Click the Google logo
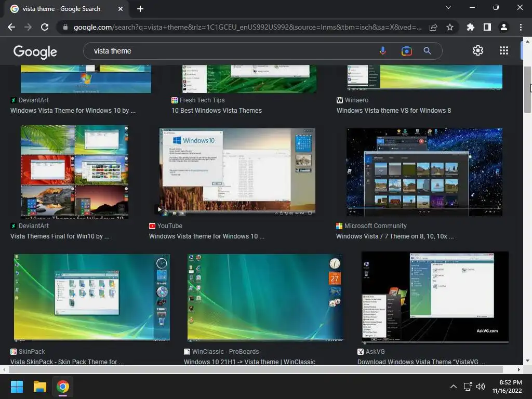This screenshot has width=532, height=399. [x=35, y=51]
